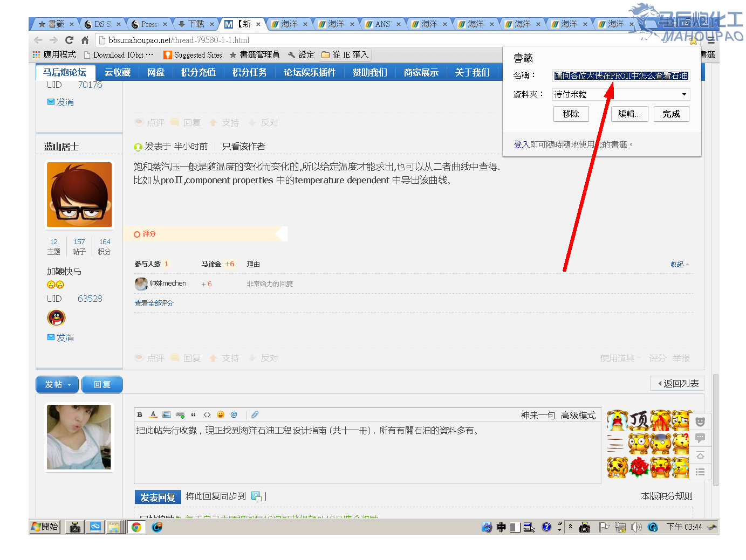
Task: Click 編輯... button in bookmark popup
Action: [629, 114]
